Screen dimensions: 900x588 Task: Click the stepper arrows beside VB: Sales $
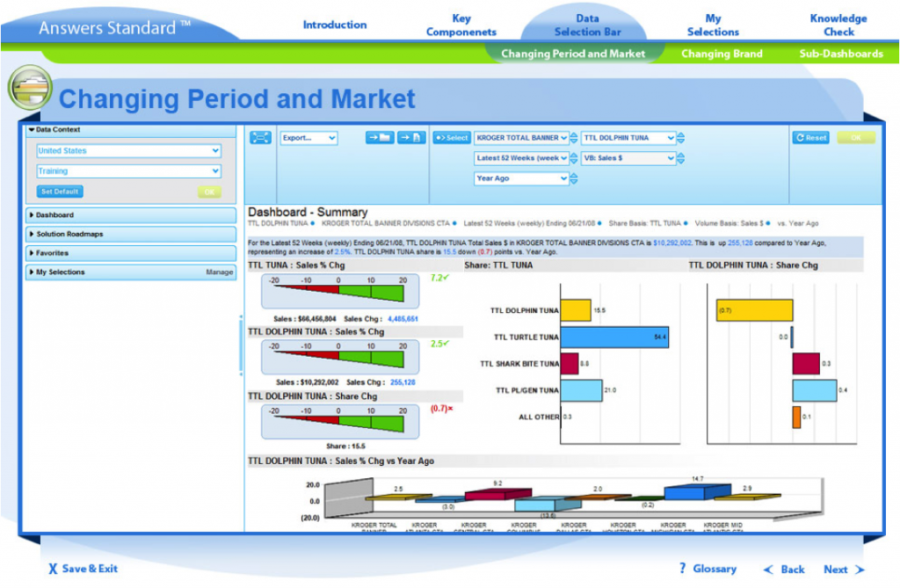click(681, 158)
